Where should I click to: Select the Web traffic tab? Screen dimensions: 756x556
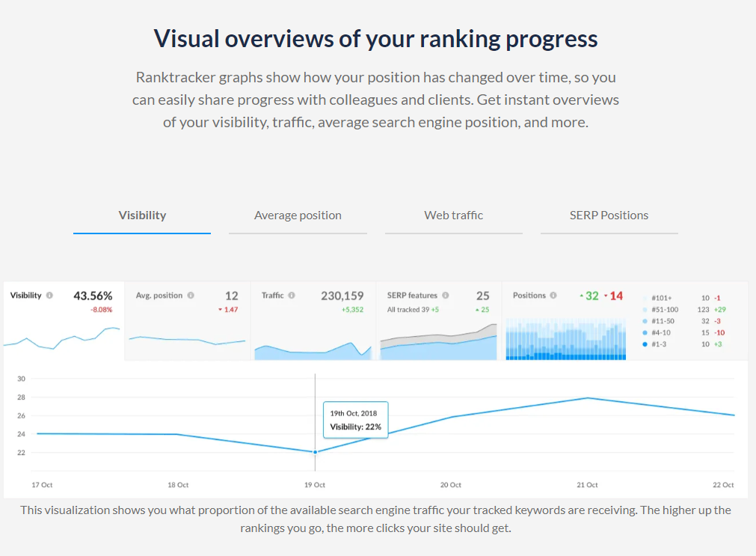(454, 216)
